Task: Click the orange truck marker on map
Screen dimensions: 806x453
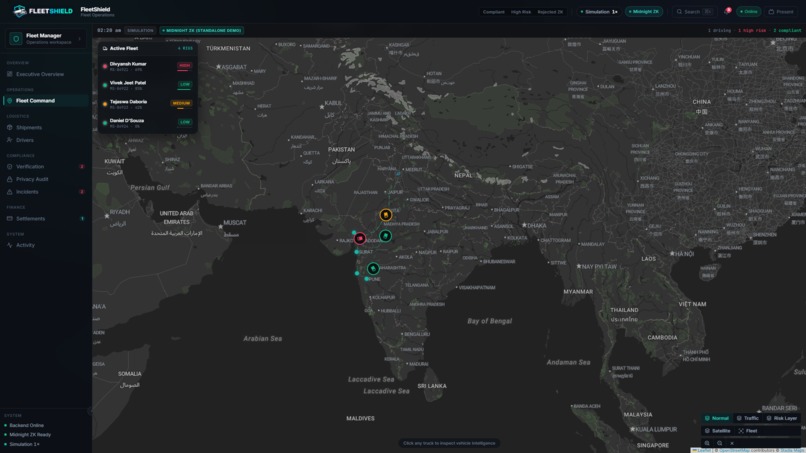Action: coord(386,215)
